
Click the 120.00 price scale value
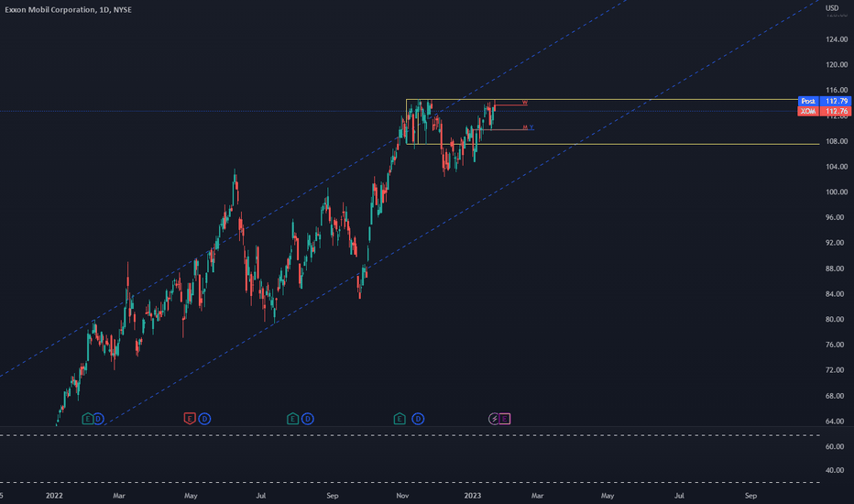click(x=837, y=64)
